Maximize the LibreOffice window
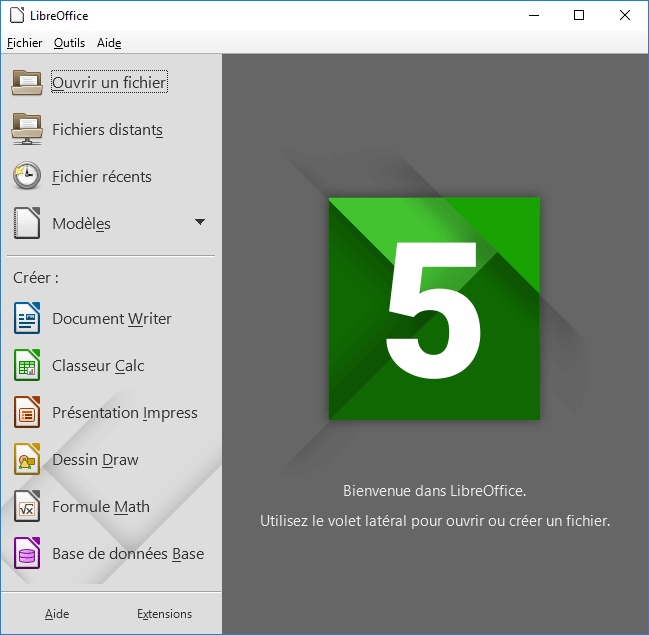This screenshot has width=649, height=635. pyautogui.click(x=579, y=15)
